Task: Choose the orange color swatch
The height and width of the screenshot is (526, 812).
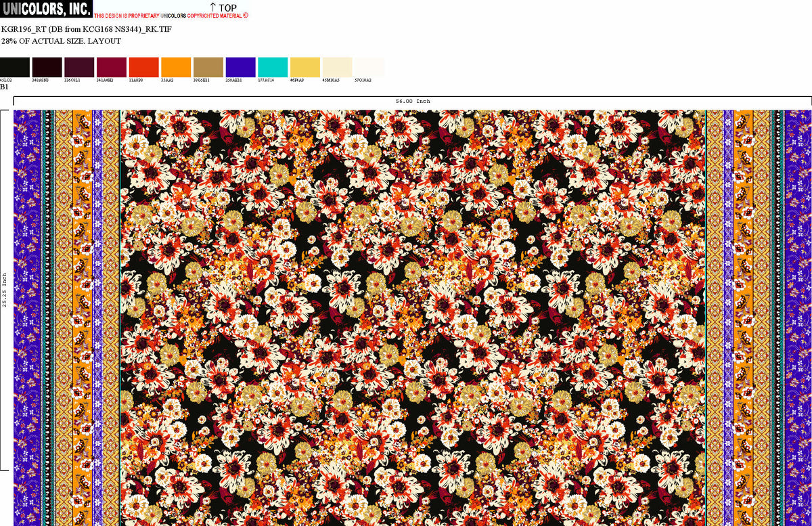Action: coord(176,67)
